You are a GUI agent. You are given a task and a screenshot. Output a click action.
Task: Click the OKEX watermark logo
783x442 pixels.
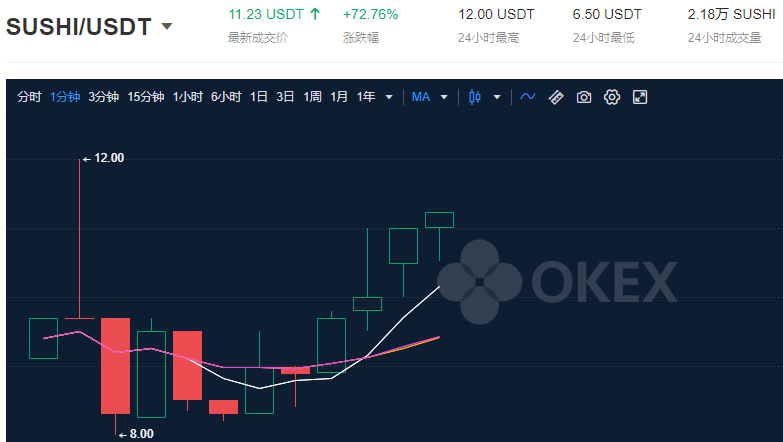tap(557, 282)
